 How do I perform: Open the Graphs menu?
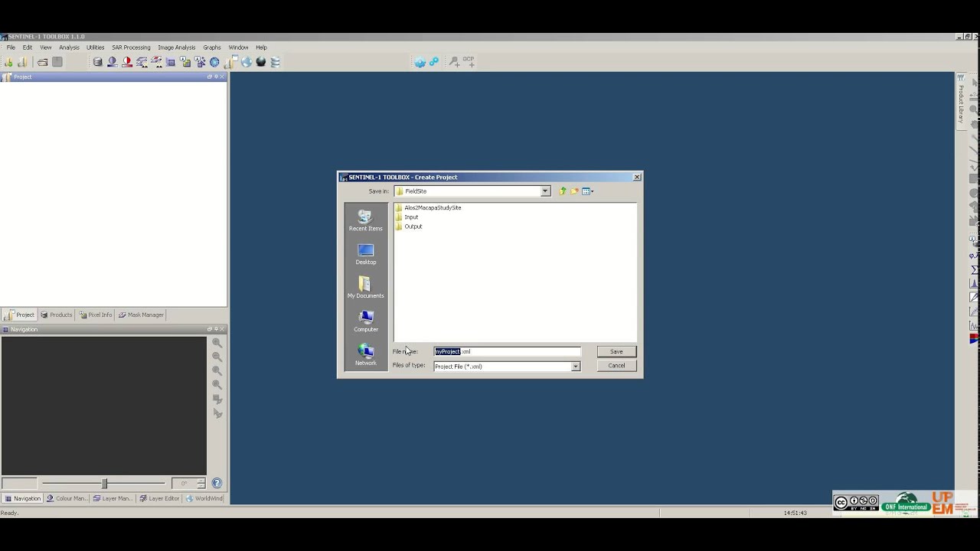212,47
